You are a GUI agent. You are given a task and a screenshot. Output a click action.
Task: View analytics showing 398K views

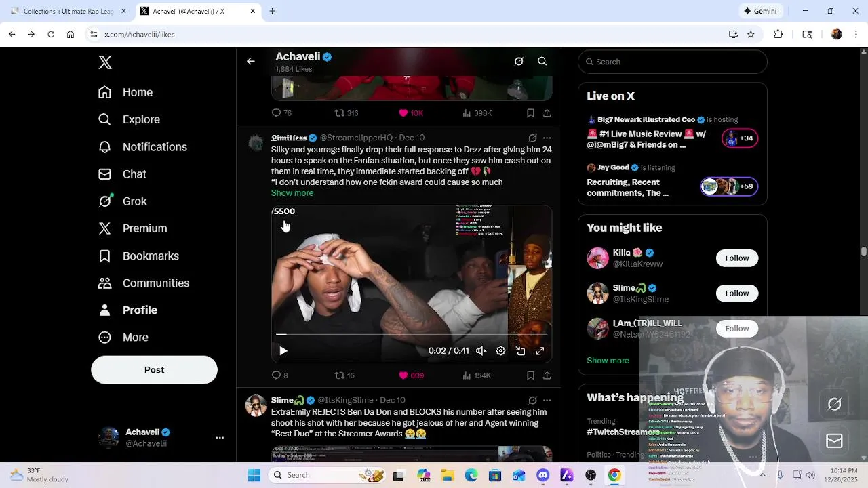point(477,113)
